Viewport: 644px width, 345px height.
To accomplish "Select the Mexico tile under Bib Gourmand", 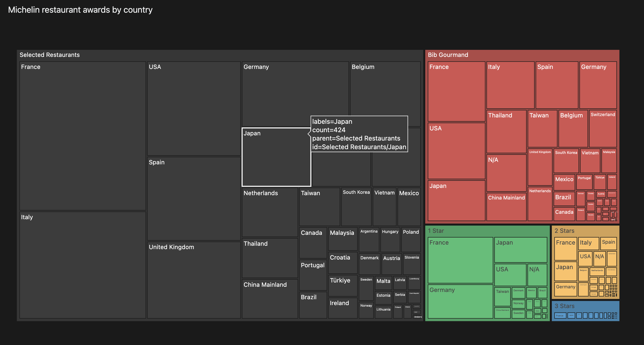I will click(x=564, y=182).
